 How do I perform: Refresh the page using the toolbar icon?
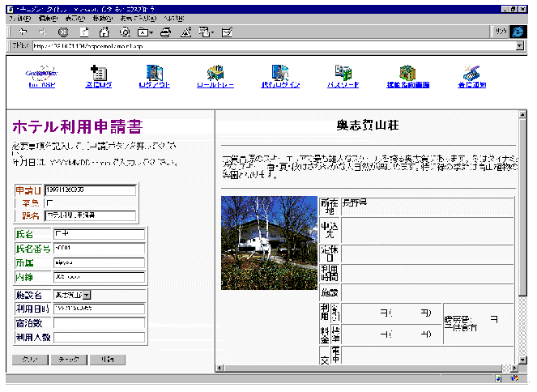point(84,32)
